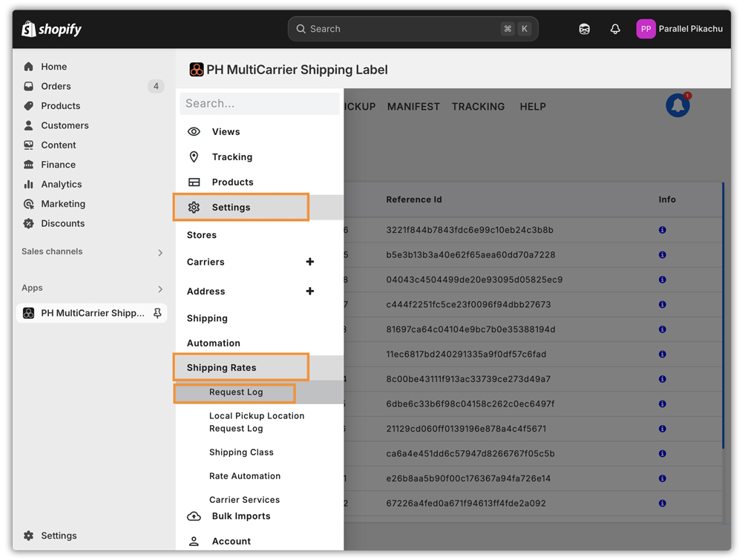Switch to the TRACKING tab
This screenshot has width=742, height=560.
tap(478, 107)
